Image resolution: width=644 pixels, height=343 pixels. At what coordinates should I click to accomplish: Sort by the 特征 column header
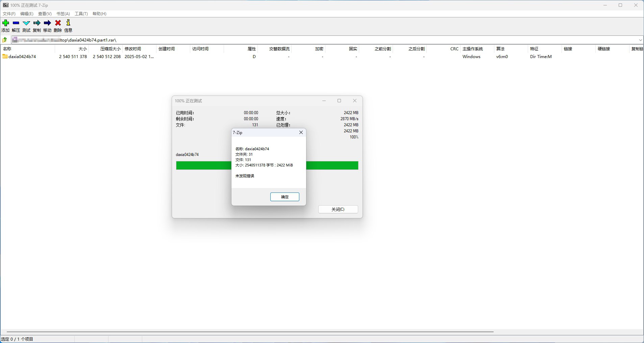coord(545,49)
